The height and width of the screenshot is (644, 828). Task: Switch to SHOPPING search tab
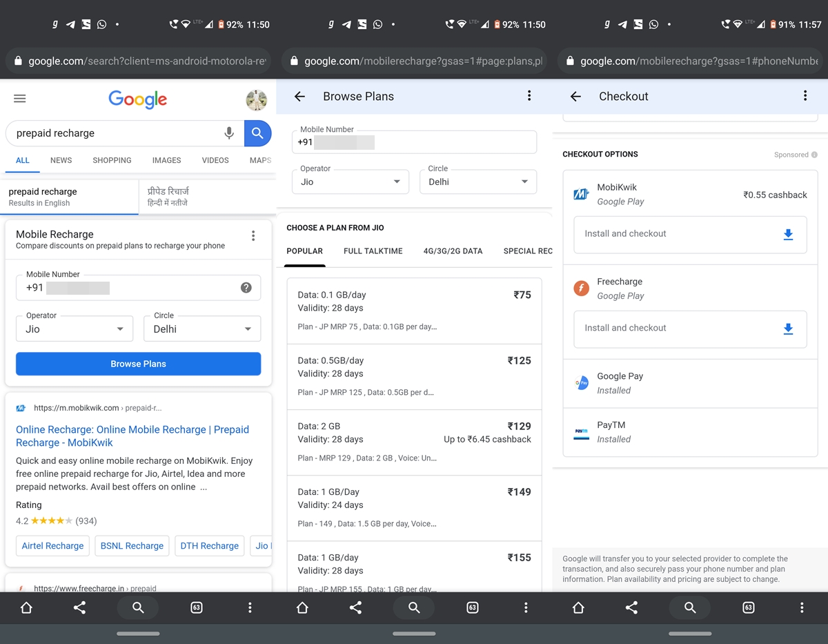[112, 160]
